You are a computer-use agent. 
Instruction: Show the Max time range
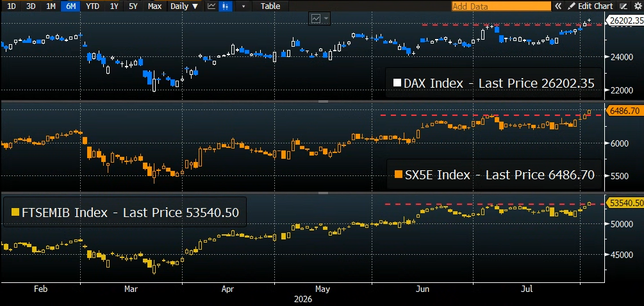click(155, 6)
